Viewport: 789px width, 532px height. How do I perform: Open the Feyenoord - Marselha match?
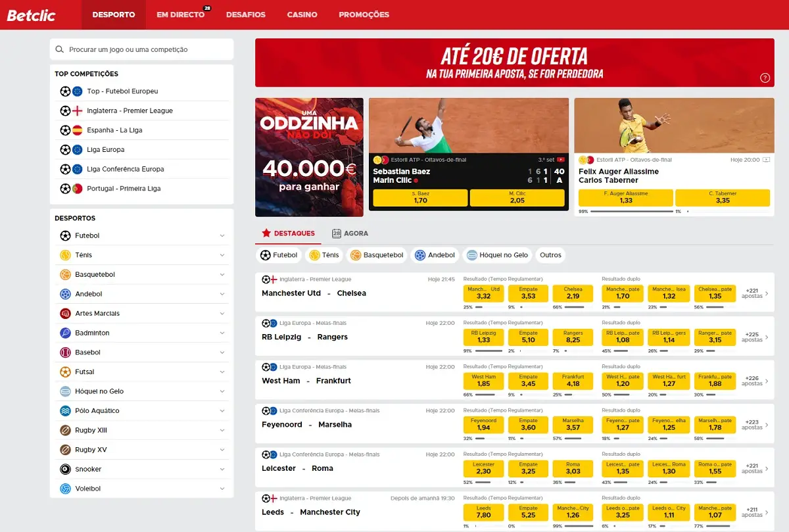[306, 425]
